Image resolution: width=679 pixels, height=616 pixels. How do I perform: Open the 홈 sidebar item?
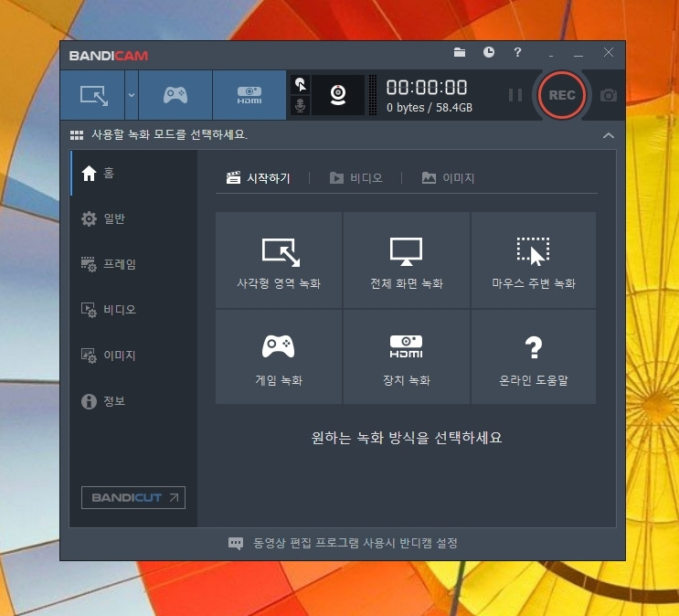click(x=133, y=174)
